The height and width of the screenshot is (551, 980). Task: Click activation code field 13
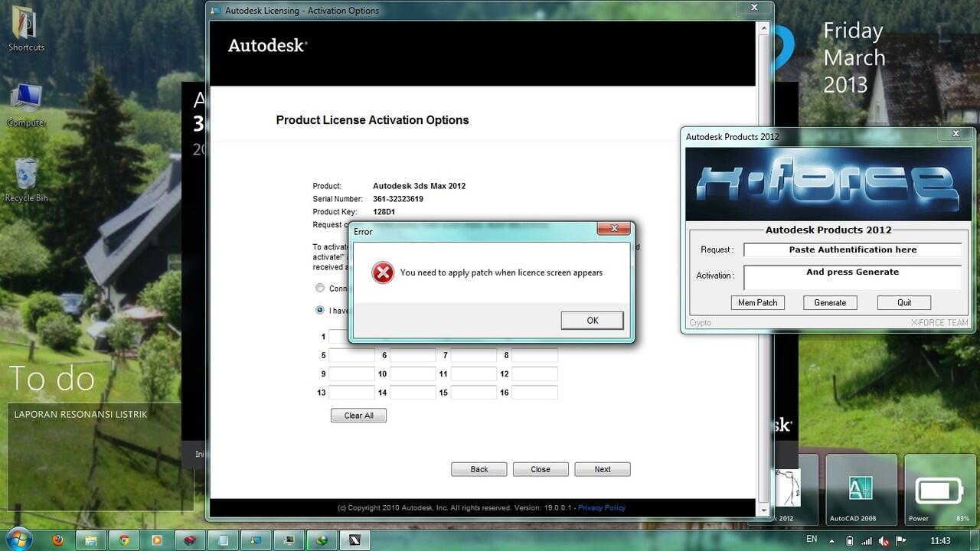(x=351, y=393)
